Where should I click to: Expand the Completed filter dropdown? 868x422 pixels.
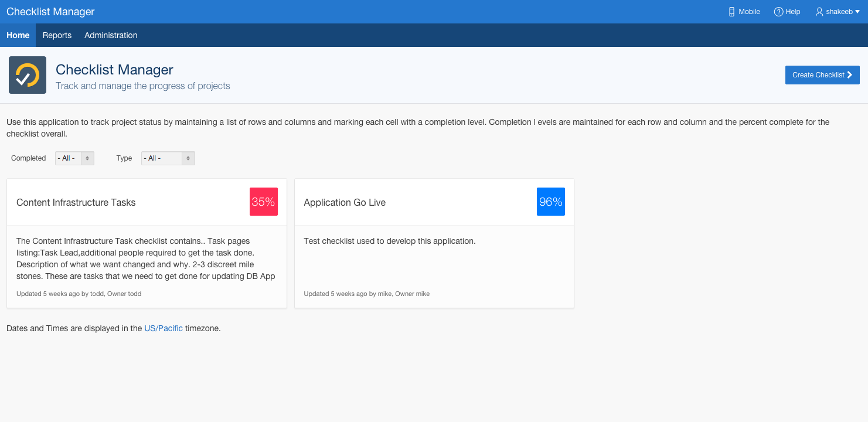[x=74, y=158]
